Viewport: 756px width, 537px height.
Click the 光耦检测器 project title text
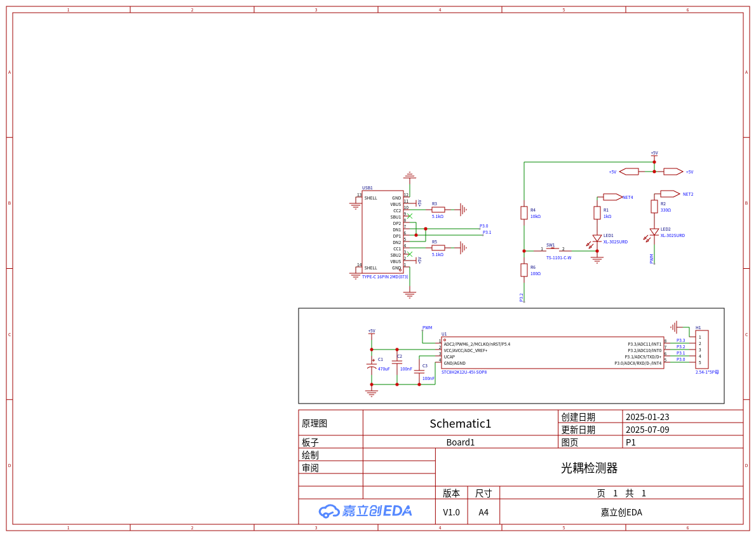click(589, 468)
